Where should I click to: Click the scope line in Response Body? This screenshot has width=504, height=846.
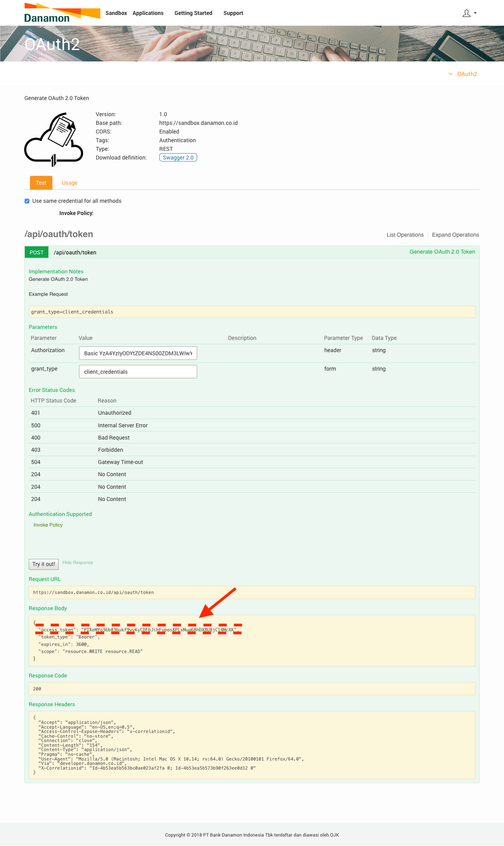click(x=91, y=651)
